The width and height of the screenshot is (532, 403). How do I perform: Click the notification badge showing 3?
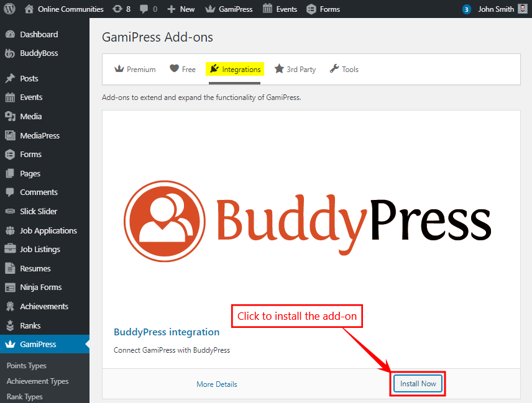pyautogui.click(x=467, y=9)
